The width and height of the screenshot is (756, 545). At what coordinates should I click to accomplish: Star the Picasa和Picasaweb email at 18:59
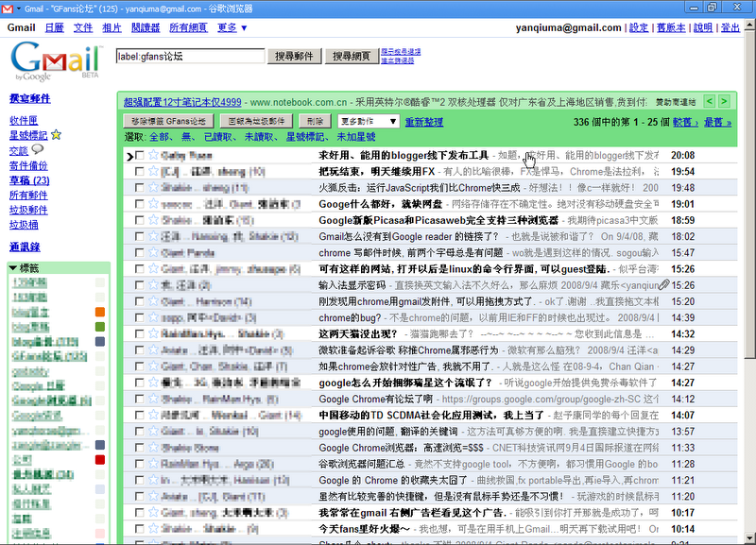153,220
